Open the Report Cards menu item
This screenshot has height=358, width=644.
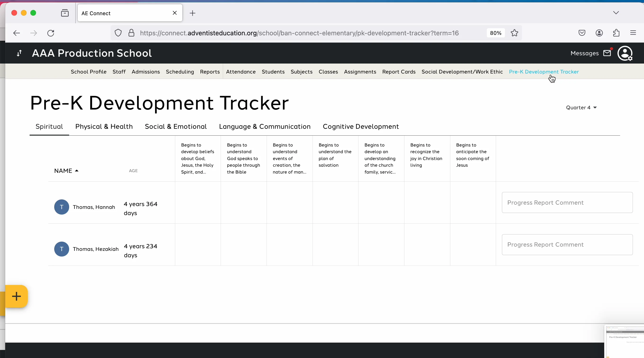point(398,72)
